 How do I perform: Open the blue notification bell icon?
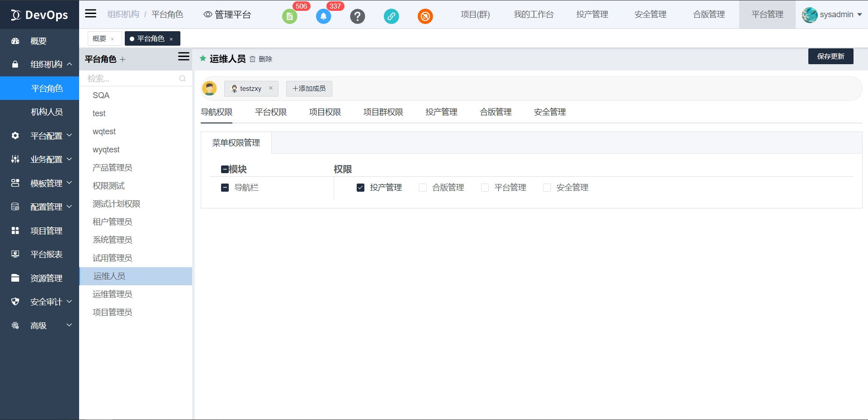[x=323, y=17]
